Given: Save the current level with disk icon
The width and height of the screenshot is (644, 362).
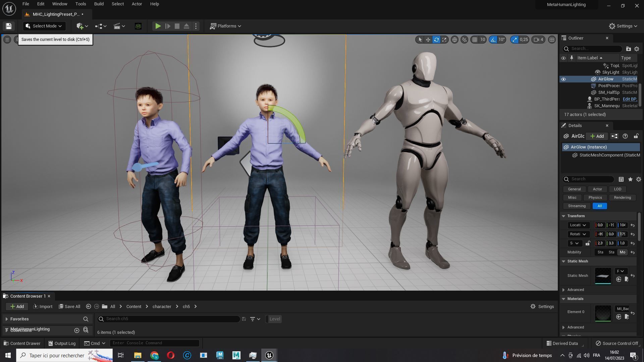Looking at the screenshot, I should [x=9, y=26].
